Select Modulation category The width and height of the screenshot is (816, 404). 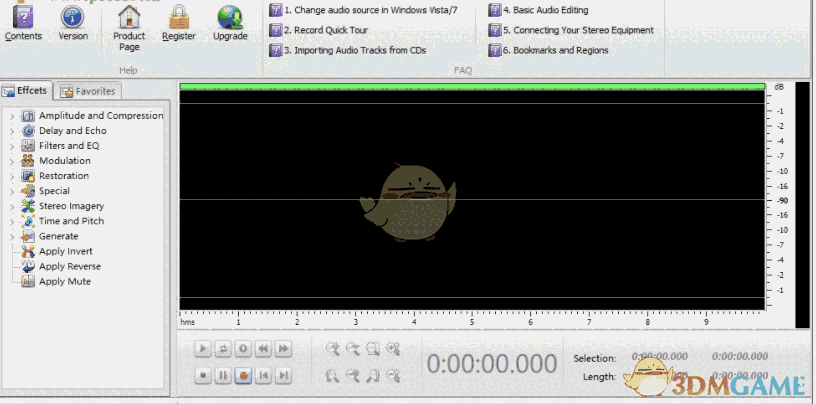coord(65,161)
